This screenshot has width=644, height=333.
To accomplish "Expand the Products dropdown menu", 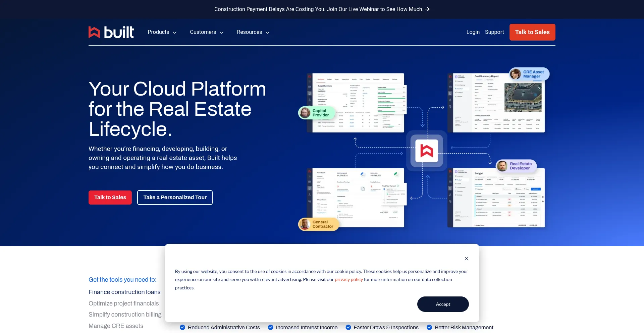I will coord(162,32).
